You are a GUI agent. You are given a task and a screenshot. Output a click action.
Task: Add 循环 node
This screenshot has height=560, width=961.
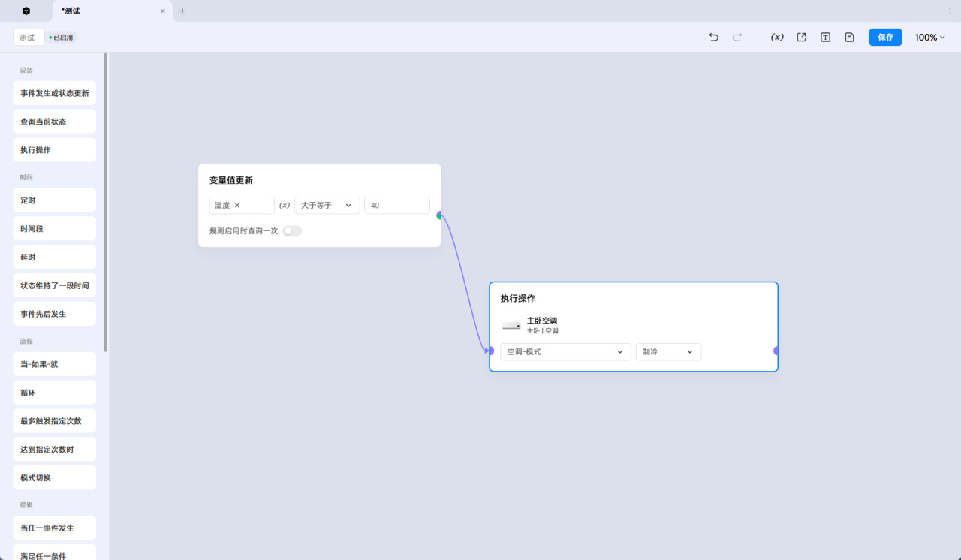(55, 393)
